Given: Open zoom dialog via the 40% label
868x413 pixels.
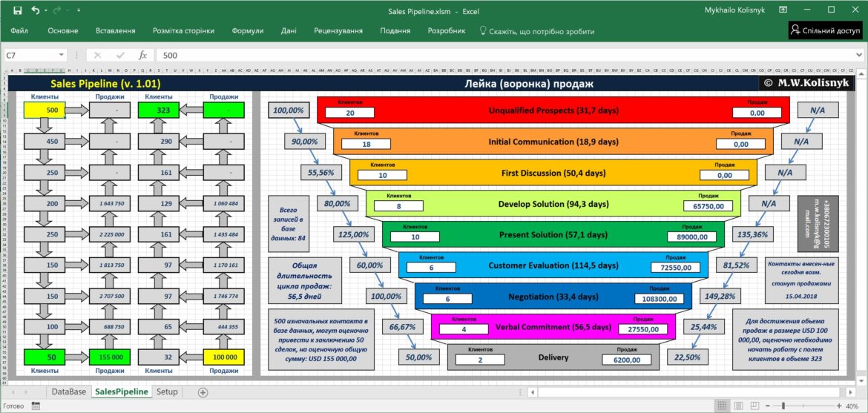Looking at the screenshot, I should coord(852,406).
